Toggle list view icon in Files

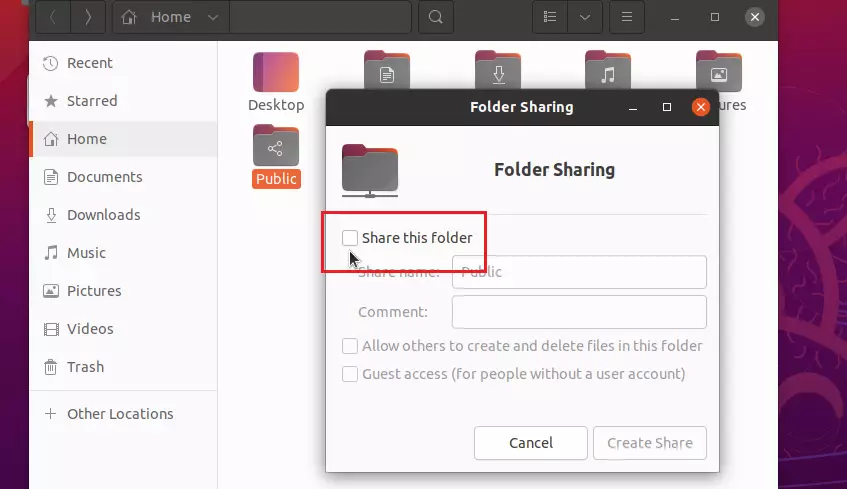click(550, 17)
